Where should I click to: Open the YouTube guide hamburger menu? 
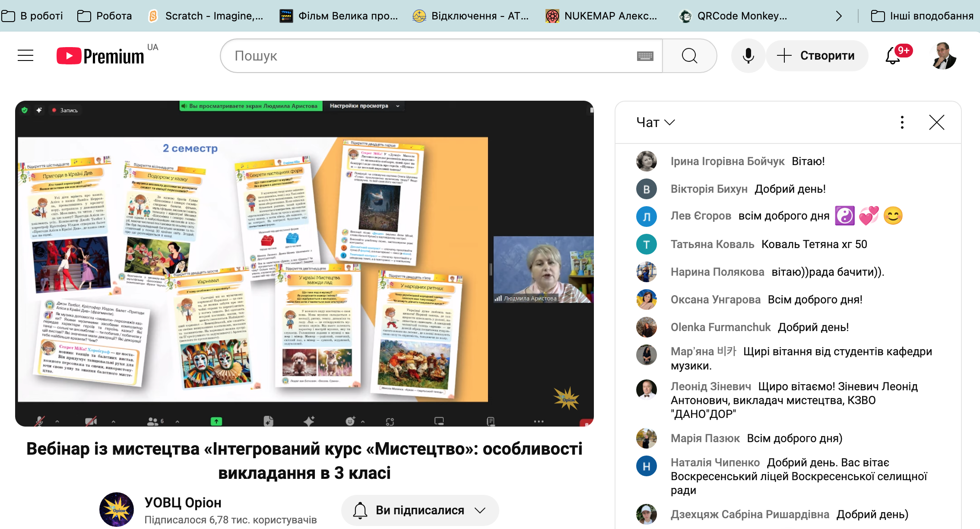[x=25, y=56]
